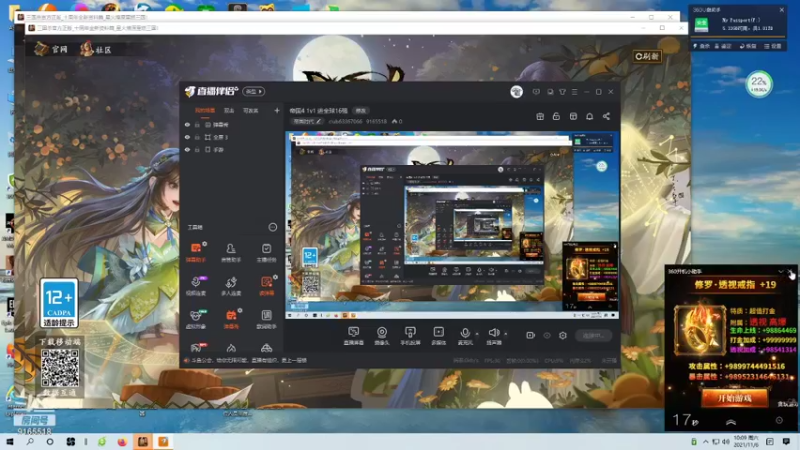
Task: Open the streaming settings gear
Action: point(563,335)
